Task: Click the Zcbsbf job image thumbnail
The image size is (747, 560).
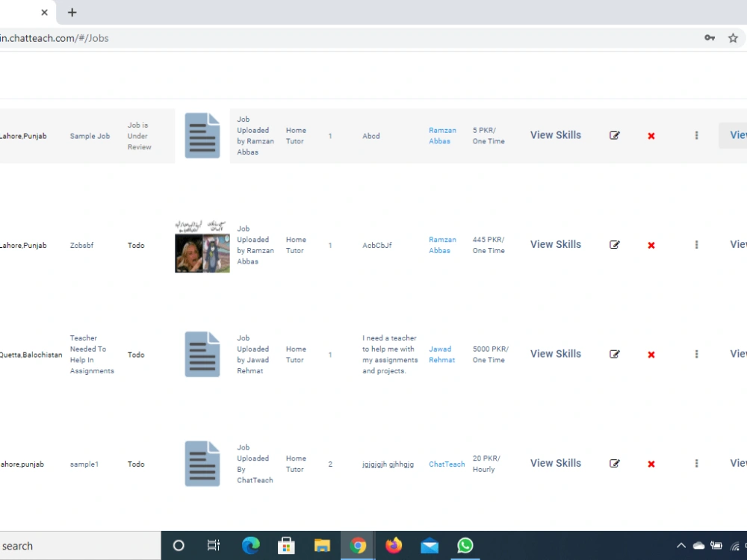Action: [x=201, y=245]
